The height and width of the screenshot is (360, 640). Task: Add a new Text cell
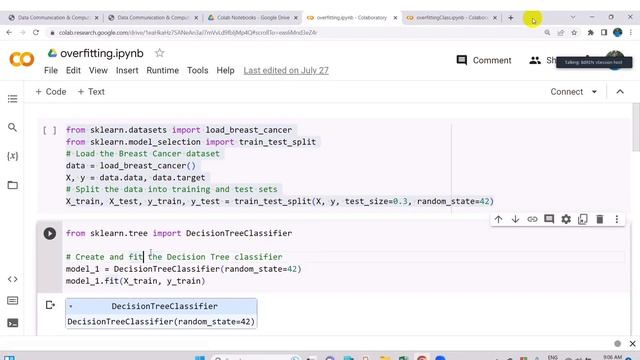[91, 92]
